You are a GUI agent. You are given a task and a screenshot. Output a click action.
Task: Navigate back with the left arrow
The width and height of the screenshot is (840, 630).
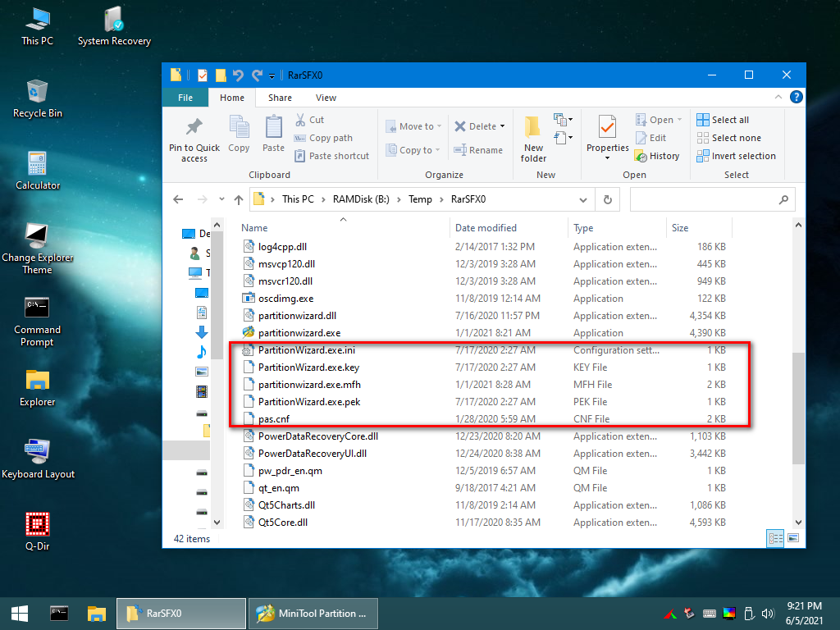coord(178,199)
